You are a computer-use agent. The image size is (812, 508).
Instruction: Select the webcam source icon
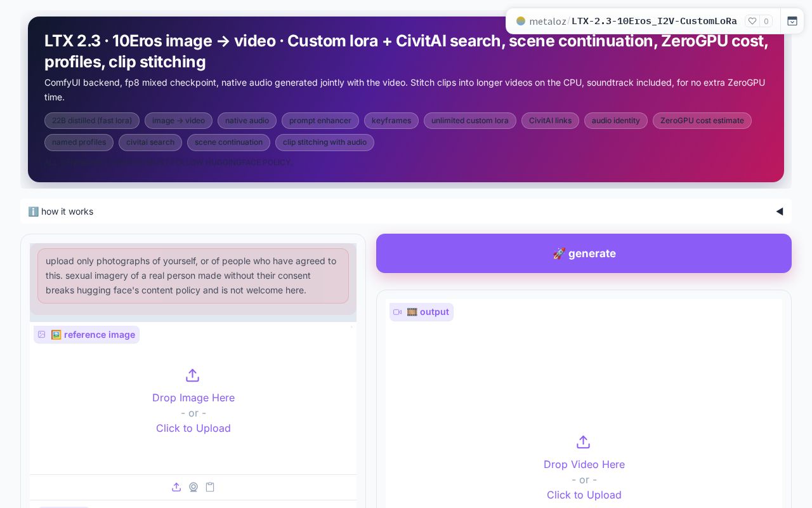(193, 487)
